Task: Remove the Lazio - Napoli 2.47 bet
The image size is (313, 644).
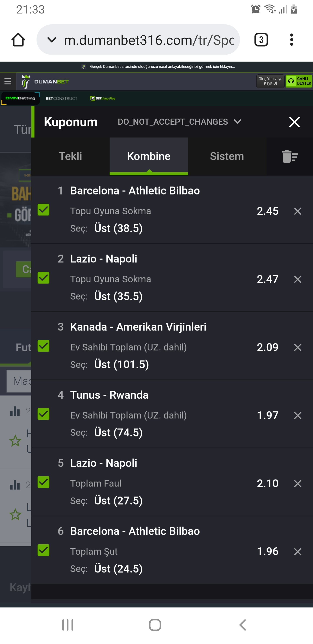Action: pos(298,279)
